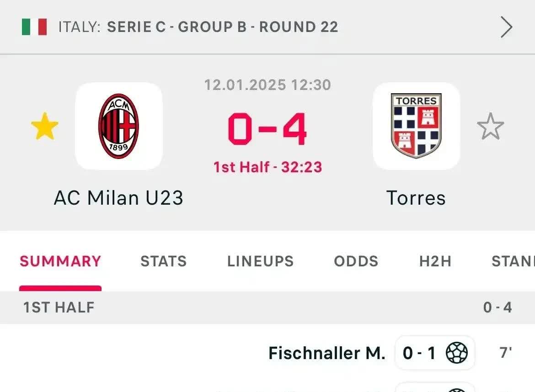Open the AC Milan club crest
The height and width of the screenshot is (392, 535).
[119, 126]
